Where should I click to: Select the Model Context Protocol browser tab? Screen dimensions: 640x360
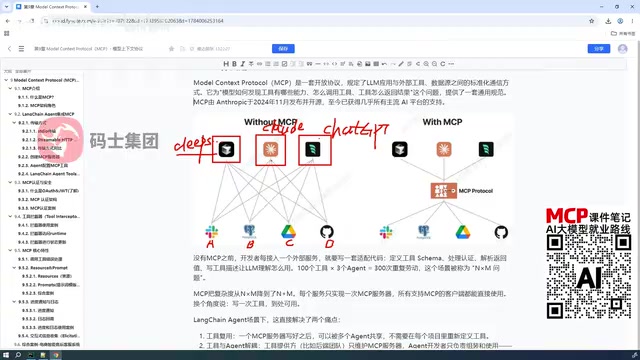point(51,7)
